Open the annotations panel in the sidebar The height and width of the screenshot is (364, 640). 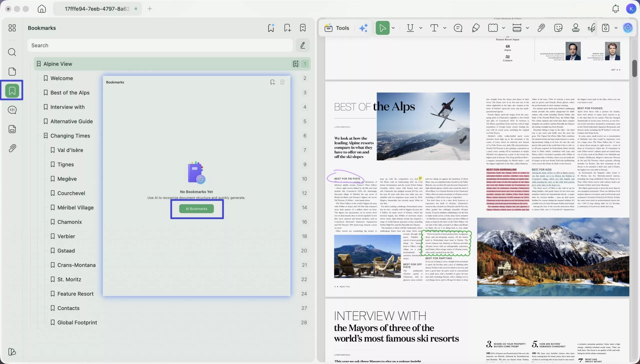pos(12,110)
